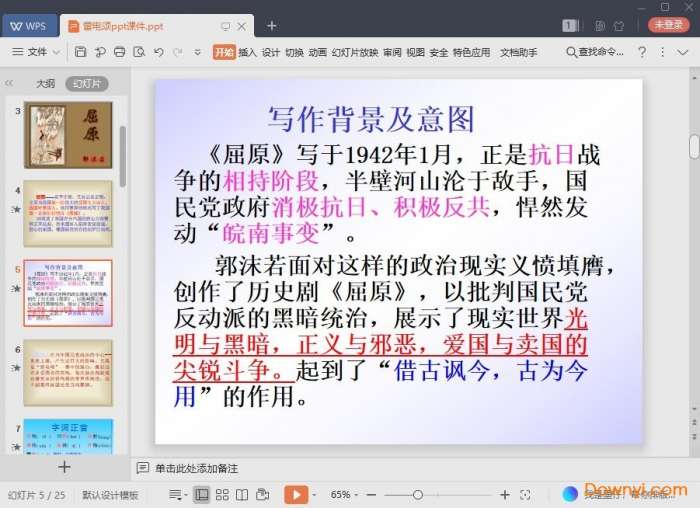The image size is (700, 508).
Task: Open the 设计 ribbon tab
Action: pyautogui.click(x=271, y=52)
